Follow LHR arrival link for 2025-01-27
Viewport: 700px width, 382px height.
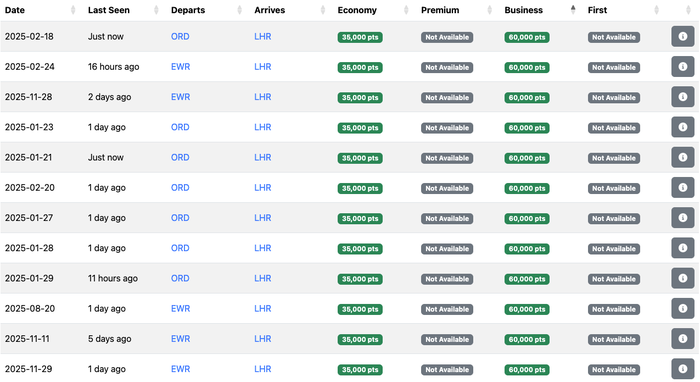pyautogui.click(x=262, y=218)
